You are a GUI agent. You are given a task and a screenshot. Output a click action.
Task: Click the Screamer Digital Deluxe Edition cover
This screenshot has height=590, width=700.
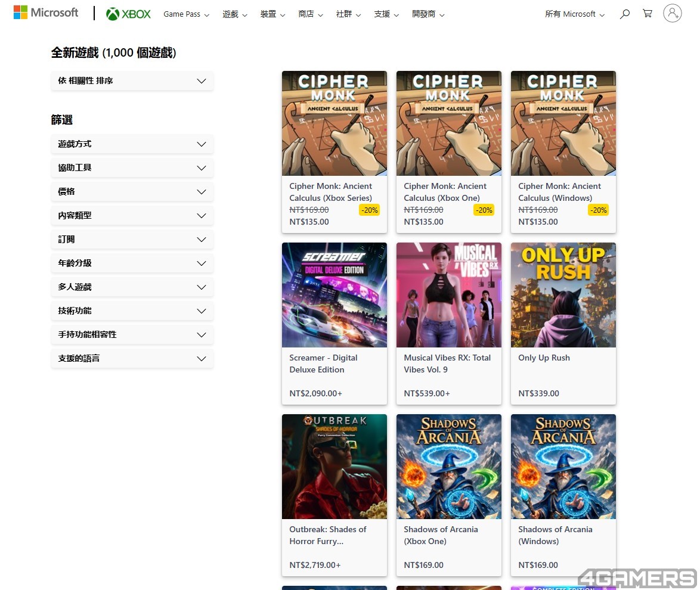pos(334,295)
